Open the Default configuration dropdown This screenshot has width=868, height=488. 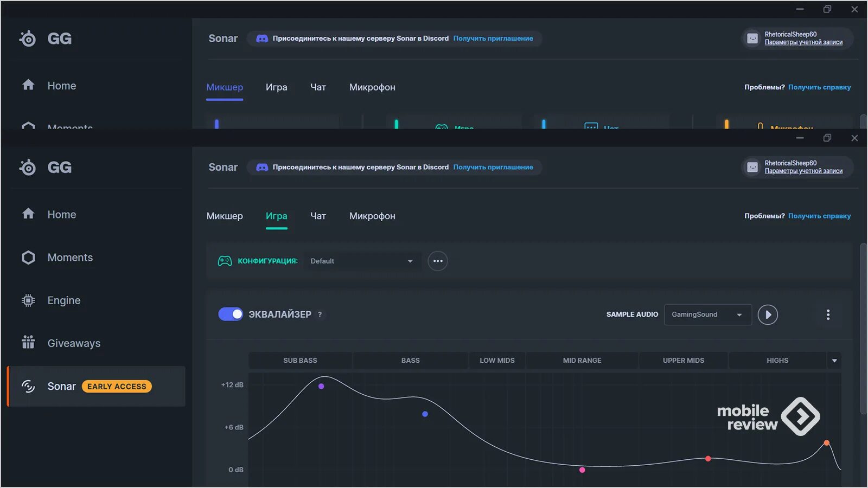click(362, 261)
